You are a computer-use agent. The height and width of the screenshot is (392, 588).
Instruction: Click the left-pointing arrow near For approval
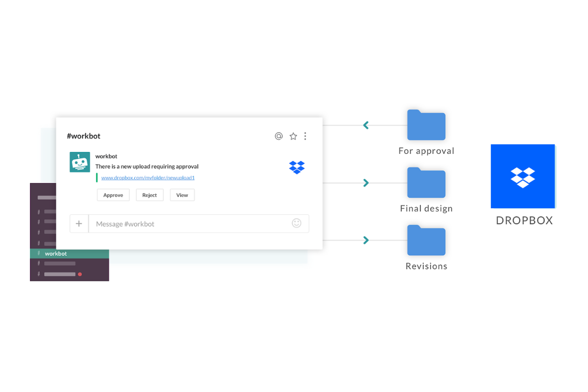click(366, 125)
